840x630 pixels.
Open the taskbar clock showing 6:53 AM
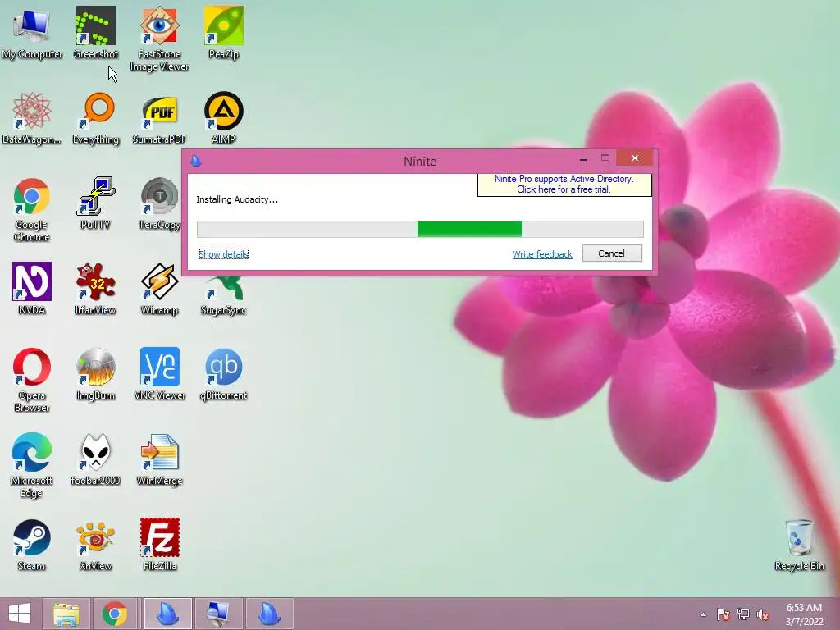pyautogui.click(x=804, y=614)
